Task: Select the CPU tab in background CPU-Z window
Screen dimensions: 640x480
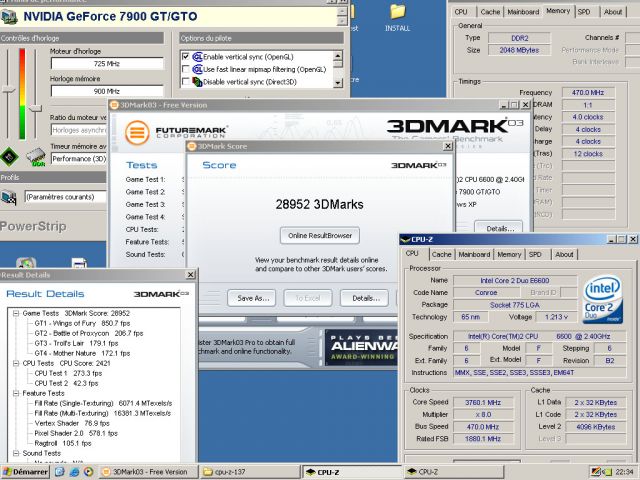Action: click(461, 12)
